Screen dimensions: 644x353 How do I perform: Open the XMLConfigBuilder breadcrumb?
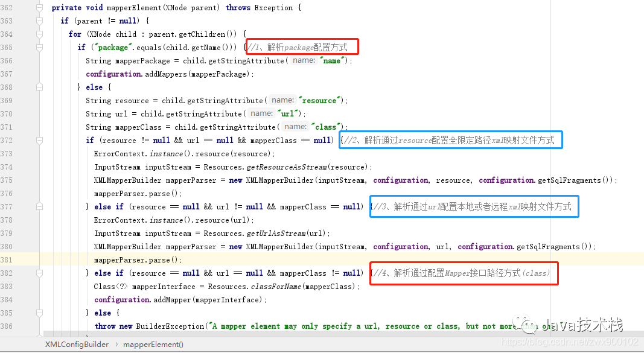[x=77, y=345]
